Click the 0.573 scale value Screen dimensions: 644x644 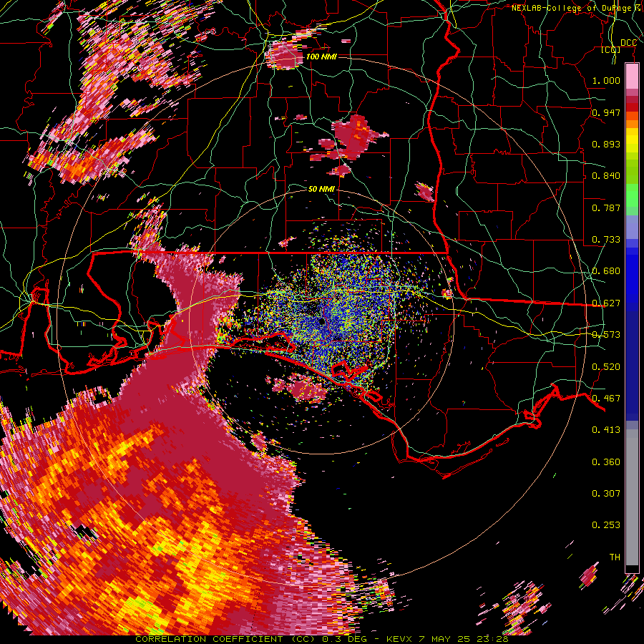pyautogui.click(x=606, y=335)
